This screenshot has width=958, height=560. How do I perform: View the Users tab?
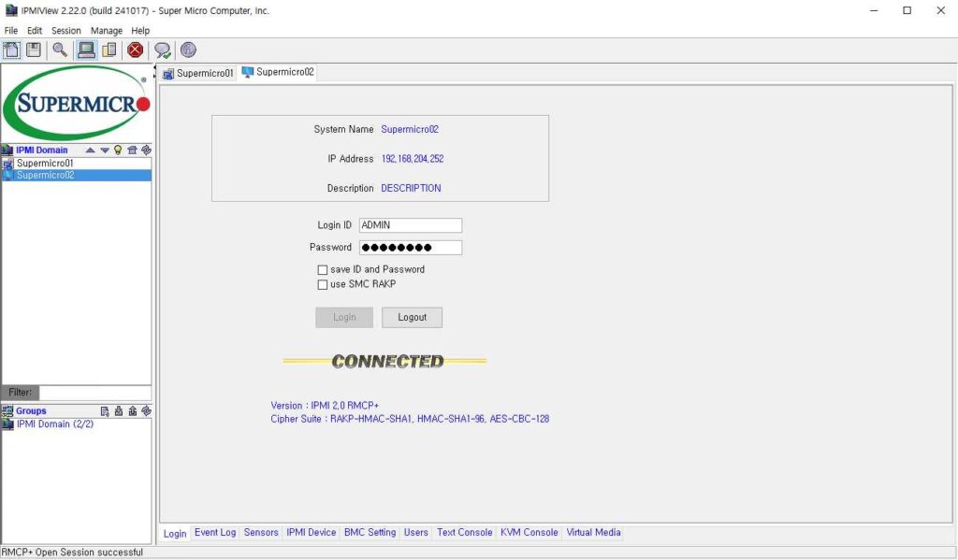[x=416, y=533]
